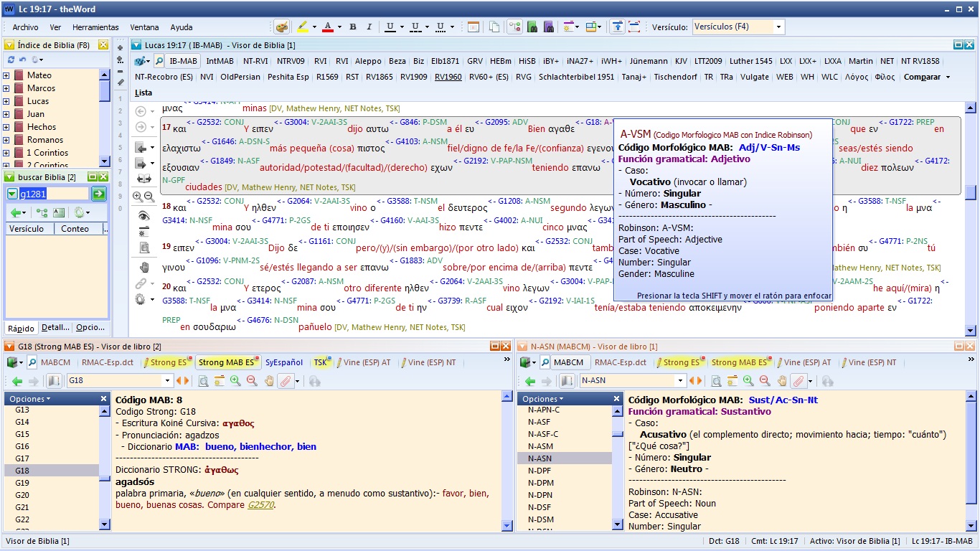Click the hand icon in the Bible view sidebar
Viewport: 980px width, 551px height.
click(x=143, y=267)
